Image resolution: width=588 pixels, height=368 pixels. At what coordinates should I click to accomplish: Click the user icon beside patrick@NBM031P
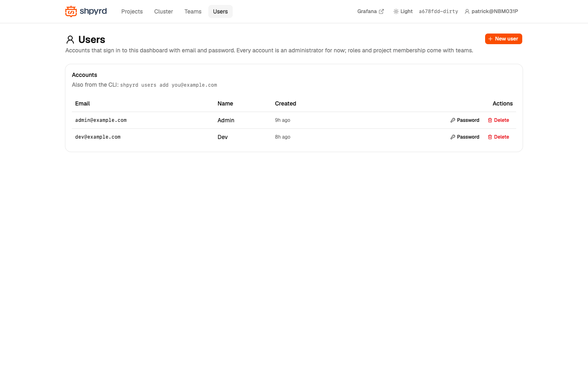(467, 11)
